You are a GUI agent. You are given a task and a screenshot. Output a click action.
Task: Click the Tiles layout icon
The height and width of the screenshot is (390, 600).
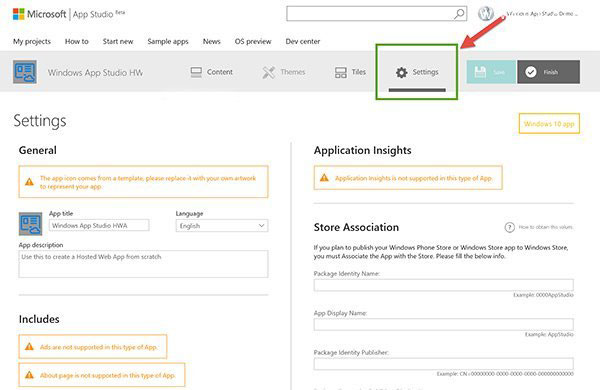coord(341,72)
